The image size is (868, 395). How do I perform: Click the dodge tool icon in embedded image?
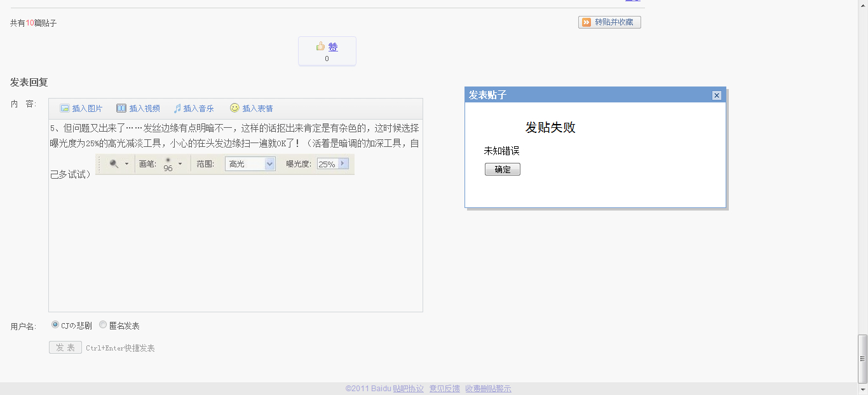click(x=114, y=164)
